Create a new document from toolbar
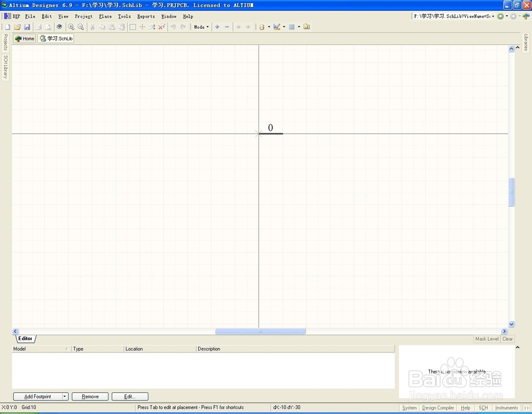The image size is (532, 414). point(7,27)
